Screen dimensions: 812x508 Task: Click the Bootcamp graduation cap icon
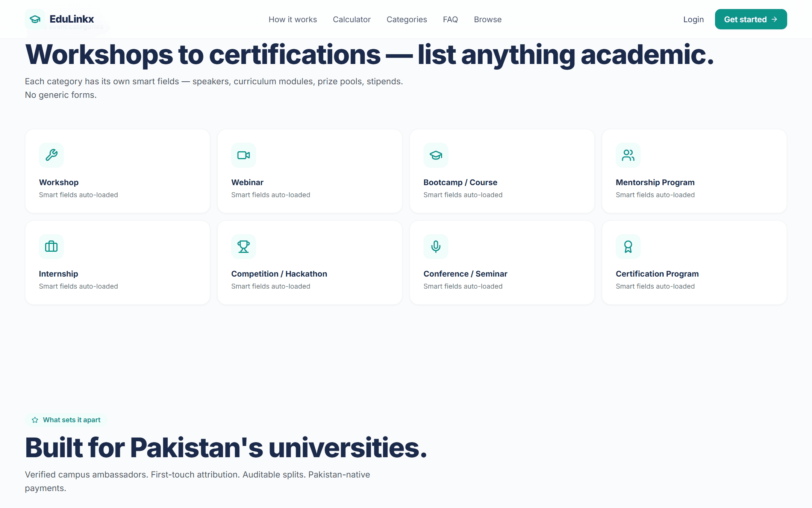(436, 155)
